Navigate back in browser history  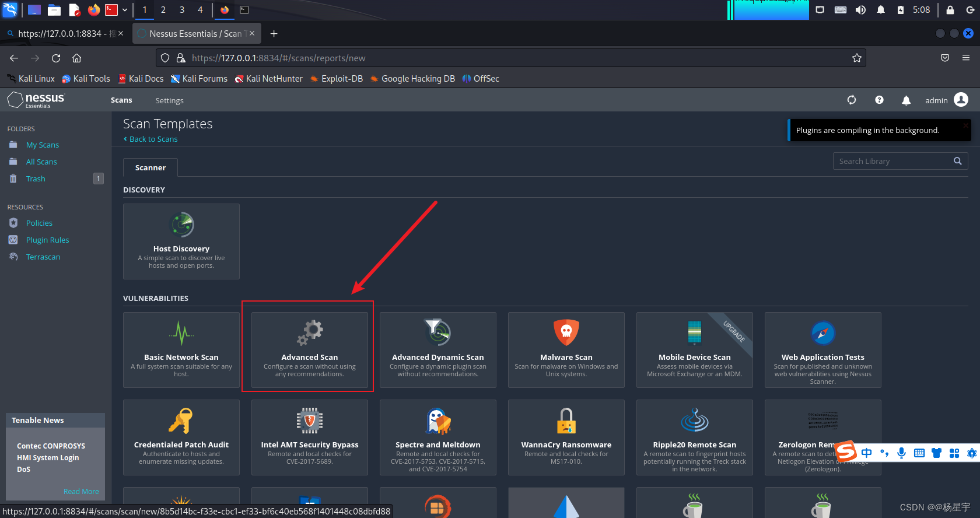(14, 58)
